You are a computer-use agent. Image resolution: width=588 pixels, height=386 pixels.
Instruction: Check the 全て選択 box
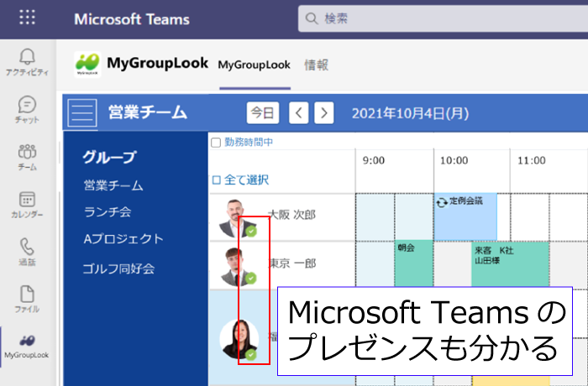(x=217, y=180)
